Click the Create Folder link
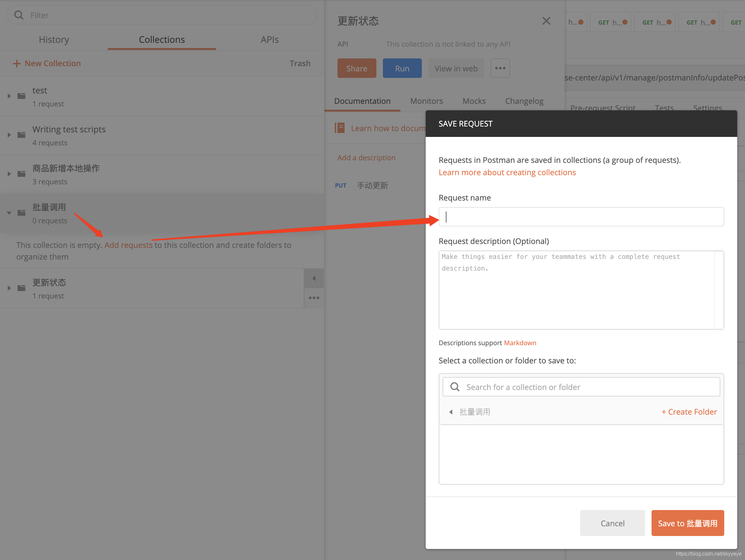Image resolution: width=745 pixels, height=560 pixels. click(x=689, y=412)
